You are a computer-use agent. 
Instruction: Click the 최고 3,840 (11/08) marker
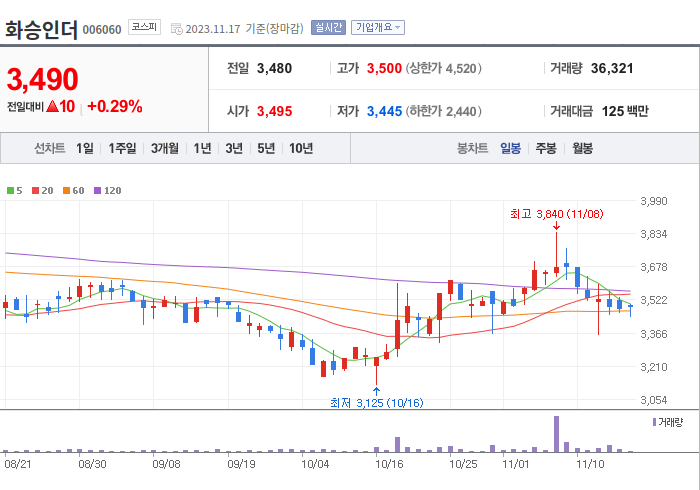coord(556,214)
